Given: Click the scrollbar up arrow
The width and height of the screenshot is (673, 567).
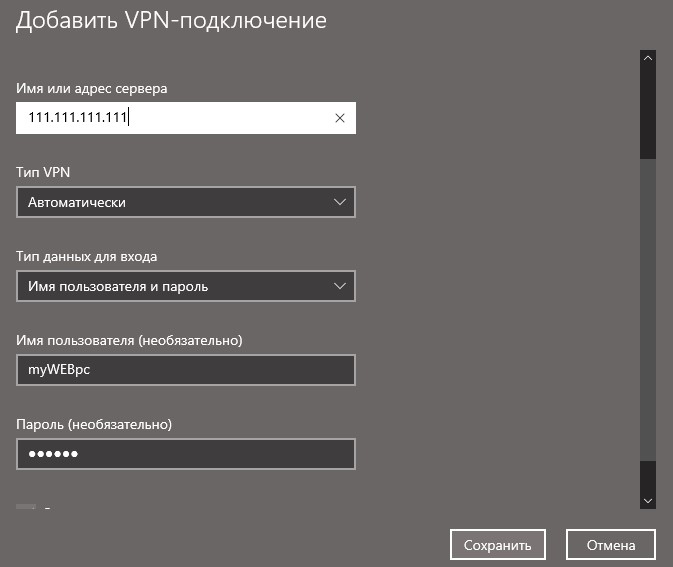Looking at the screenshot, I should 648,58.
